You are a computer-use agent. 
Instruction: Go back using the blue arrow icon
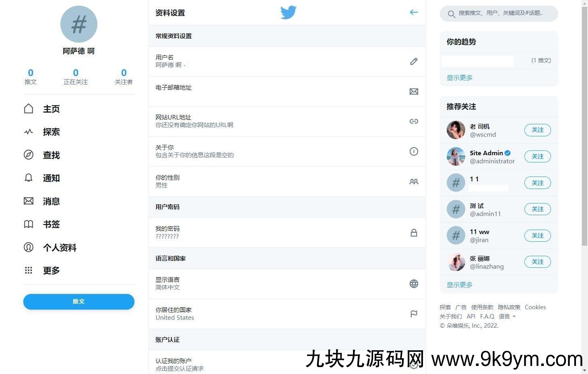tap(414, 12)
